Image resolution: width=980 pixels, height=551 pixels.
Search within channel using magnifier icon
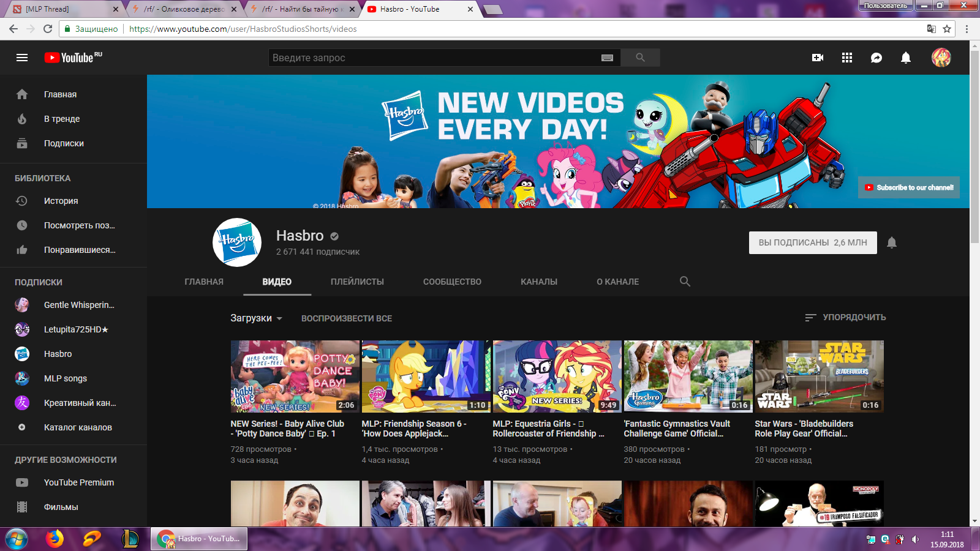pyautogui.click(x=685, y=282)
